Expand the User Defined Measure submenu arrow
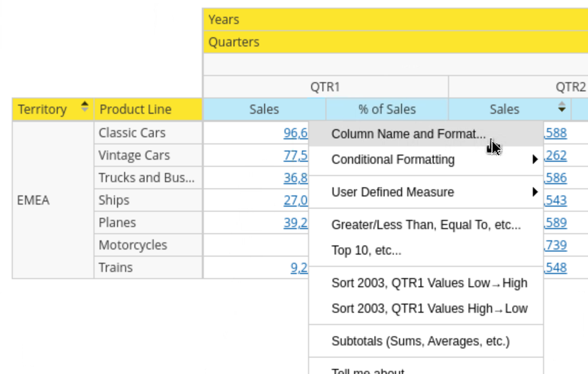Image resolution: width=588 pixels, height=374 pixels. click(x=535, y=192)
